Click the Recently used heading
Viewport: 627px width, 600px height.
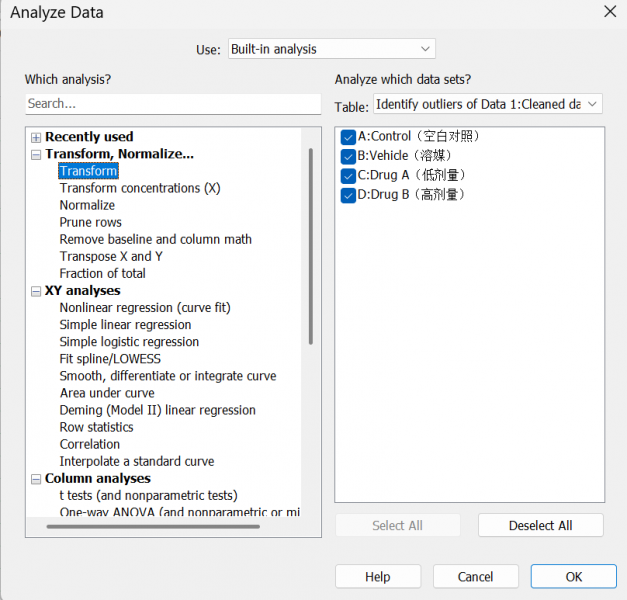coord(89,137)
